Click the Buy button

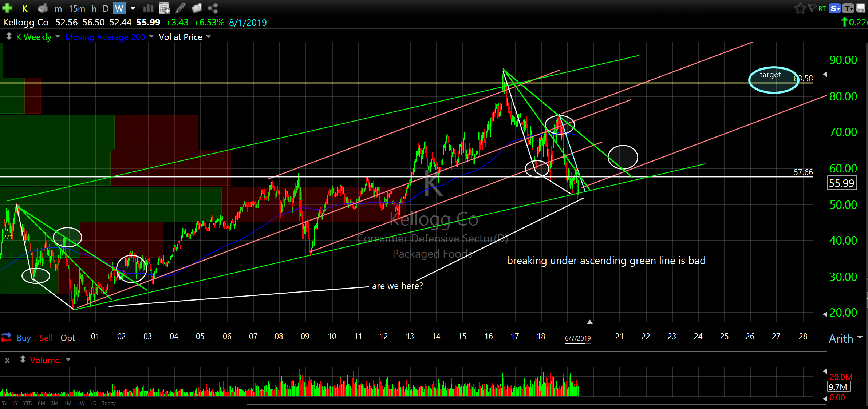click(x=24, y=338)
